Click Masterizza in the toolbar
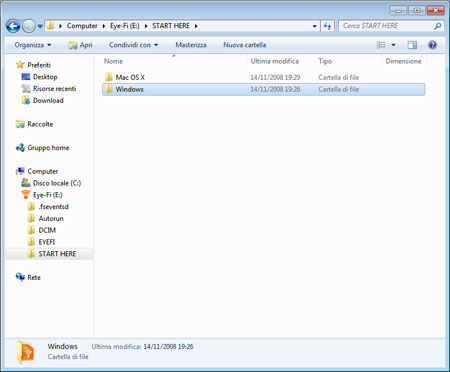The width and height of the screenshot is (450, 372). 191,45
